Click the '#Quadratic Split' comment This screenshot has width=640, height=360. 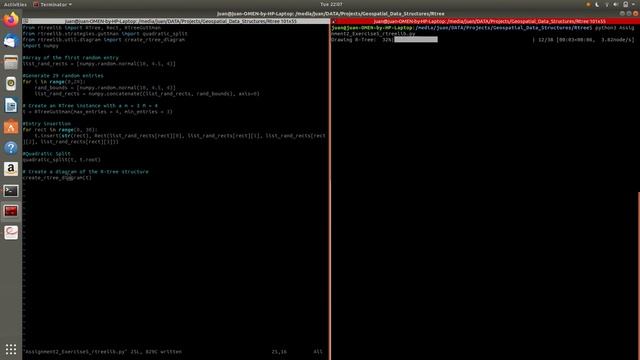pos(47,153)
